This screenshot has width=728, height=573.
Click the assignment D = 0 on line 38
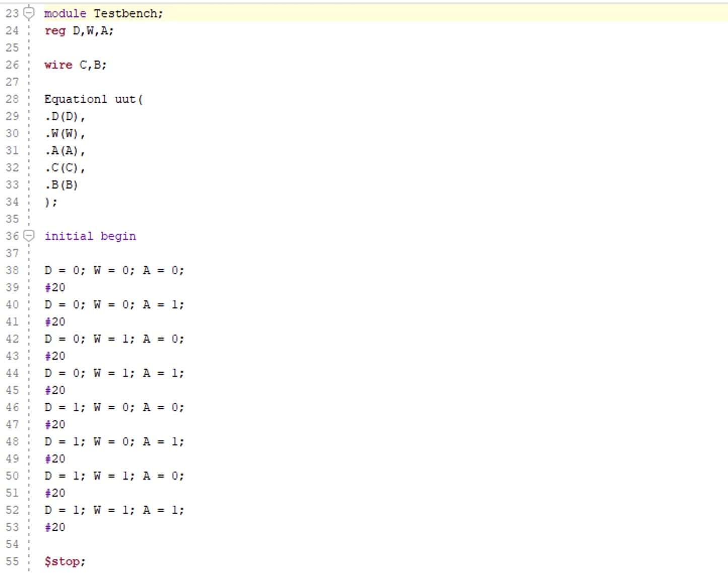coord(61,270)
